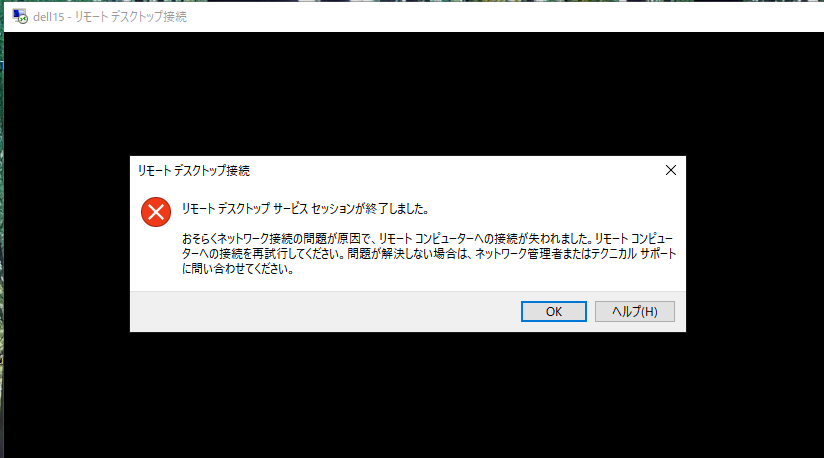Click the words リモート デスクトップ サービス in heading
This screenshot has height=458, width=824.
pyautogui.click(x=244, y=209)
